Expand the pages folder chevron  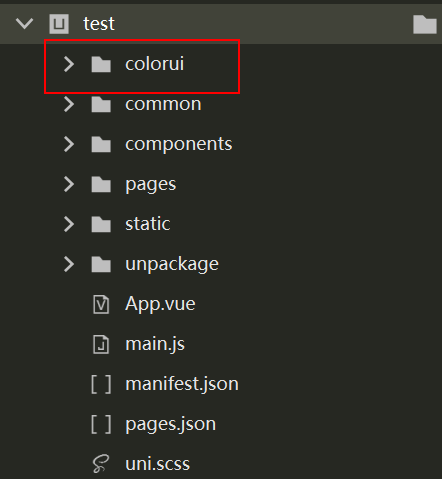(x=69, y=184)
